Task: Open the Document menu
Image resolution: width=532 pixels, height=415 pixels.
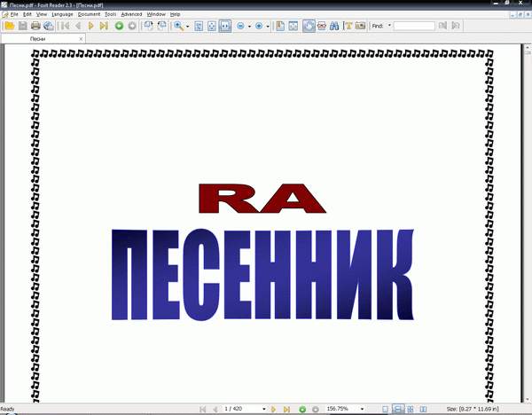Action: [89, 15]
